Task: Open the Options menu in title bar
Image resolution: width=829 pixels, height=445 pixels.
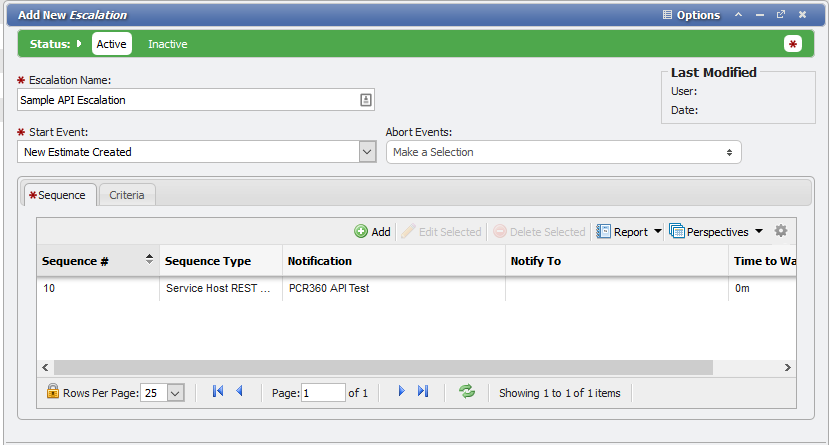Action: click(691, 15)
